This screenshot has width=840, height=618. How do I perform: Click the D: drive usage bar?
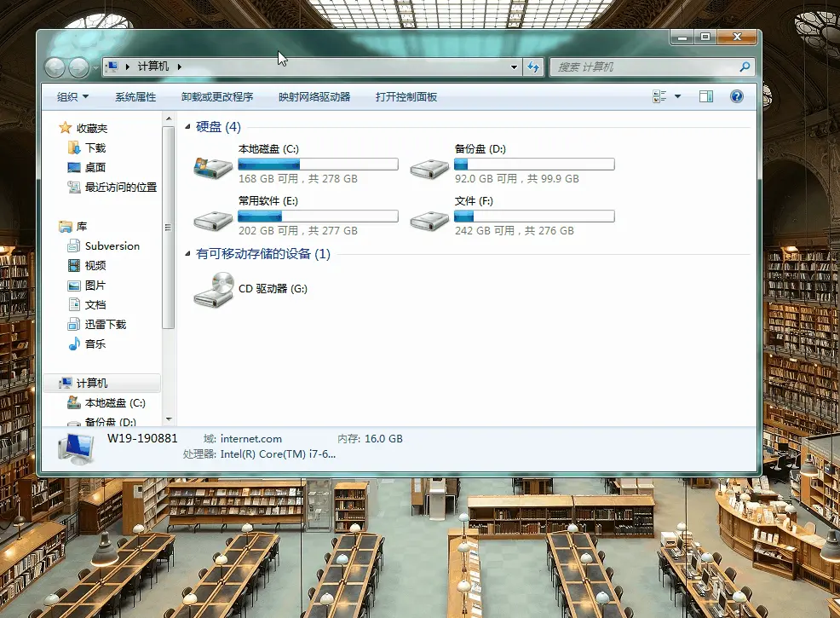click(x=534, y=164)
